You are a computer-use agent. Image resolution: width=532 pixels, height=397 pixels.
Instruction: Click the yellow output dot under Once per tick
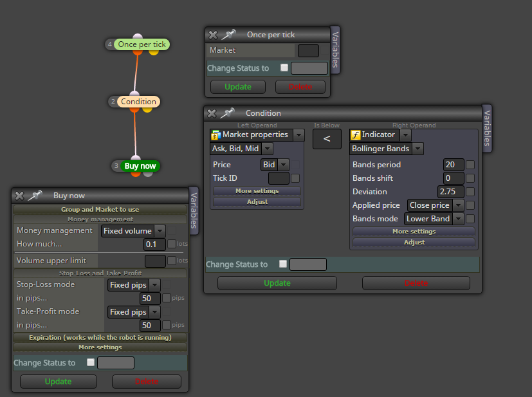pyautogui.click(x=154, y=52)
